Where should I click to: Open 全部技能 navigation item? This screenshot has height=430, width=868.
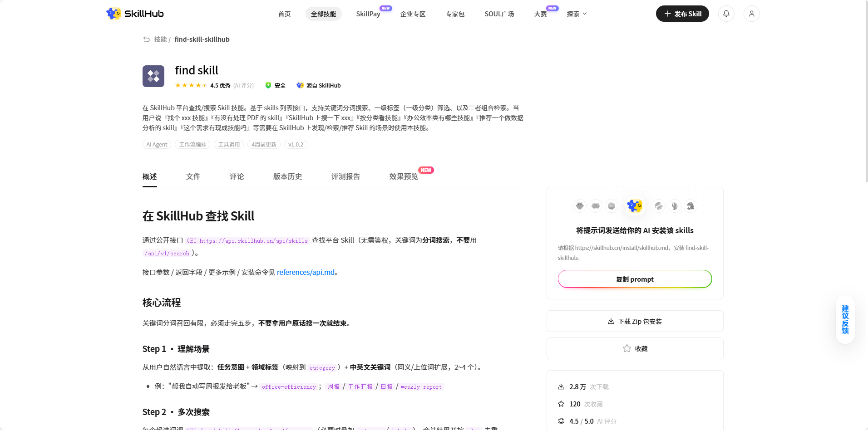pyautogui.click(x=324, y=14)
